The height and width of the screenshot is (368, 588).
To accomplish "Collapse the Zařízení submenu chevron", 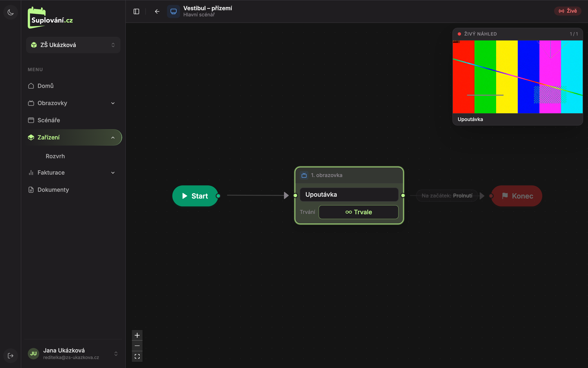I will coord(113,138).
